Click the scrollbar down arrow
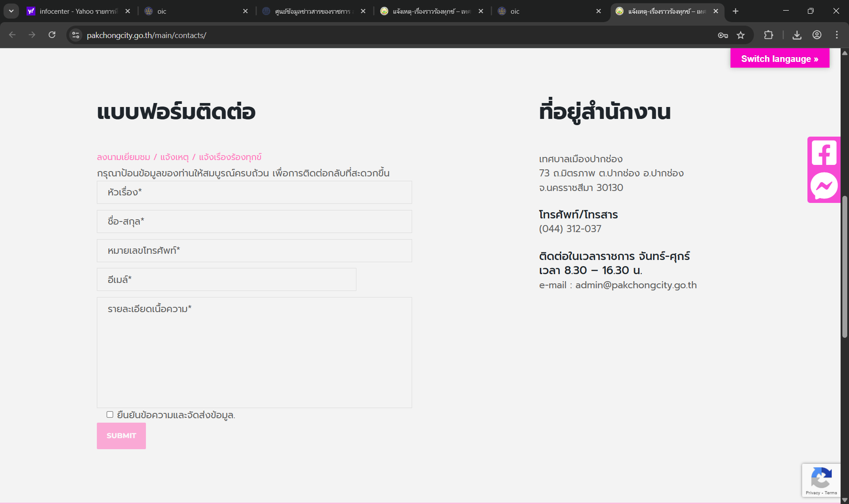This screenshot has height=504, width=849. coord(845,500)
